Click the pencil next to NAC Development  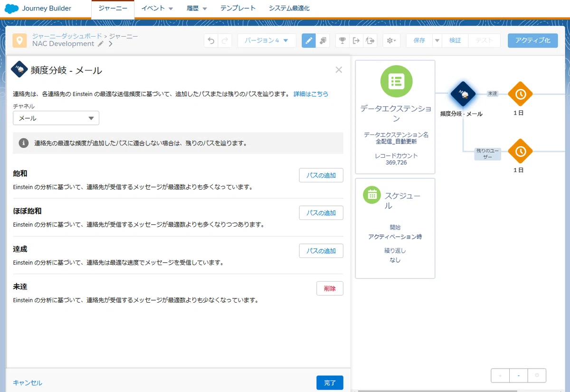pos(100,44)
